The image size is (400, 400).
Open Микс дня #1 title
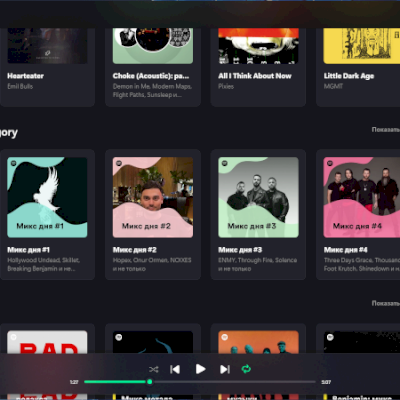tap(29, 250)
